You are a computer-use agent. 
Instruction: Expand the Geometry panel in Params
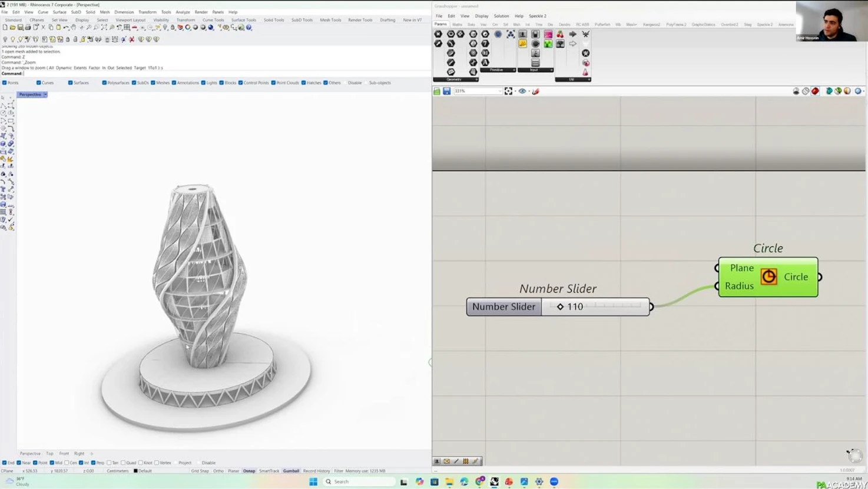pos(476,79)
